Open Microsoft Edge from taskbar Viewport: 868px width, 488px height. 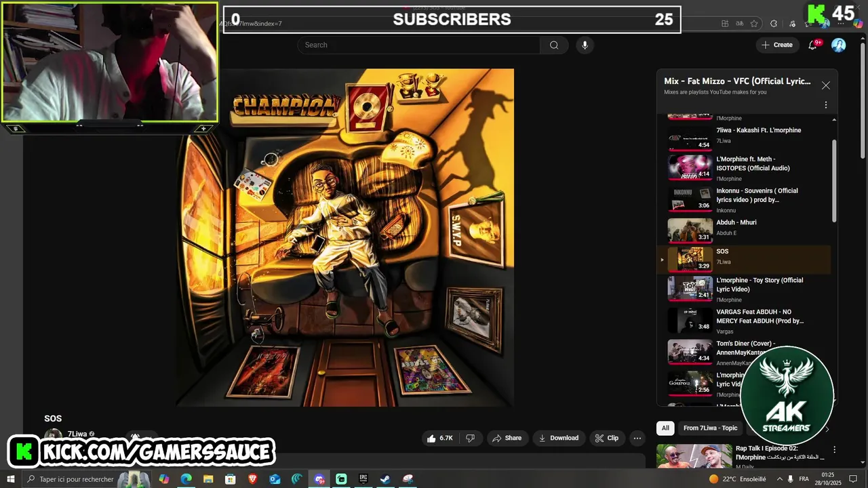pos(186,479)
